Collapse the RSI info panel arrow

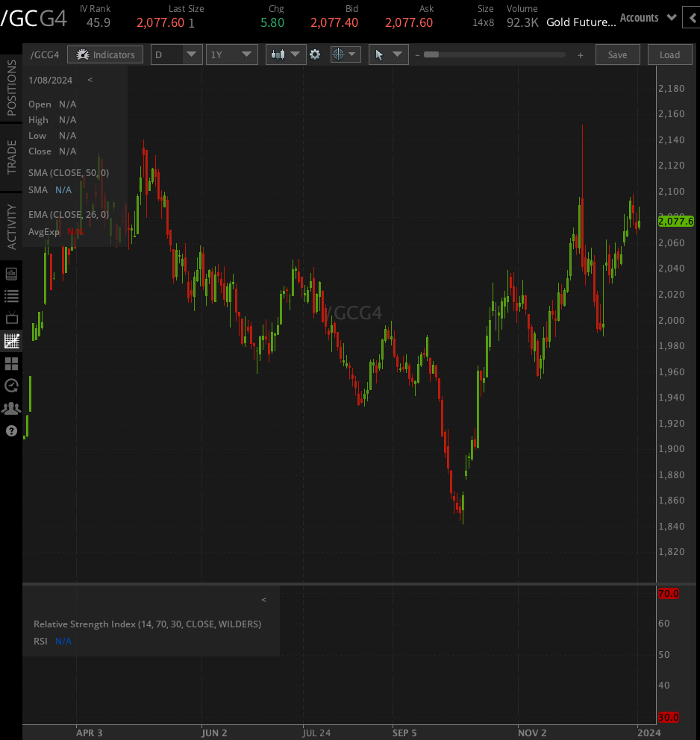click(x=264, y=599)
